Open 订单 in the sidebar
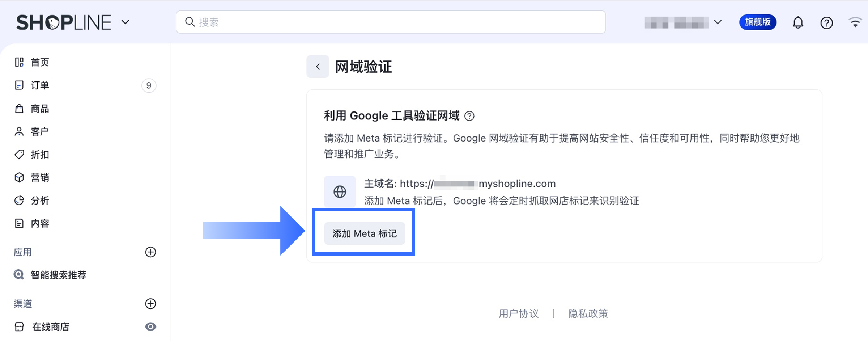The width and height of the screenshot is (868, 341). coord(40,85)
